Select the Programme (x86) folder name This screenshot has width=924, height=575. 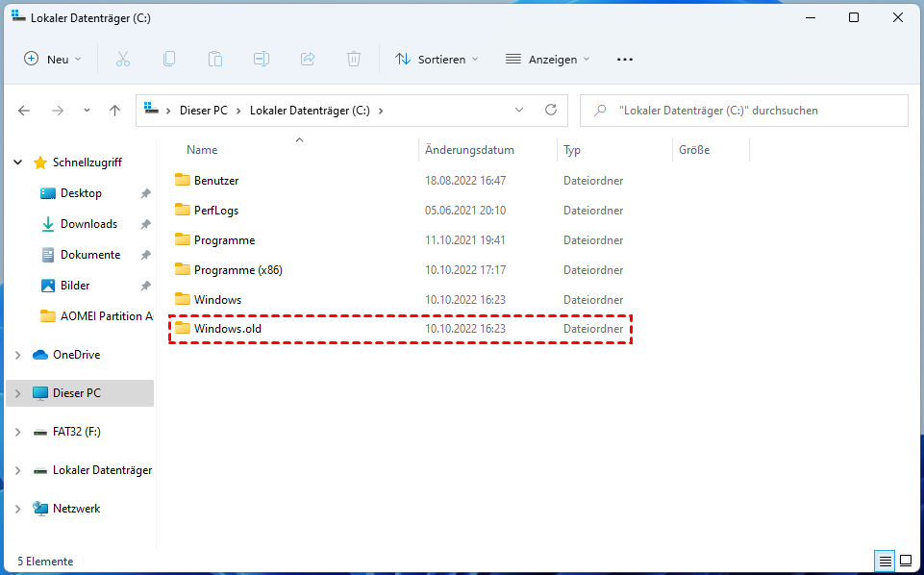pos(238,270)
